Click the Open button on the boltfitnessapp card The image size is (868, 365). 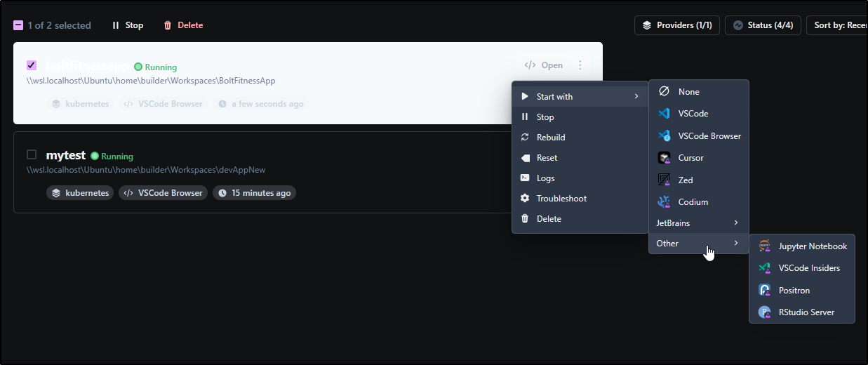(544, 65)
